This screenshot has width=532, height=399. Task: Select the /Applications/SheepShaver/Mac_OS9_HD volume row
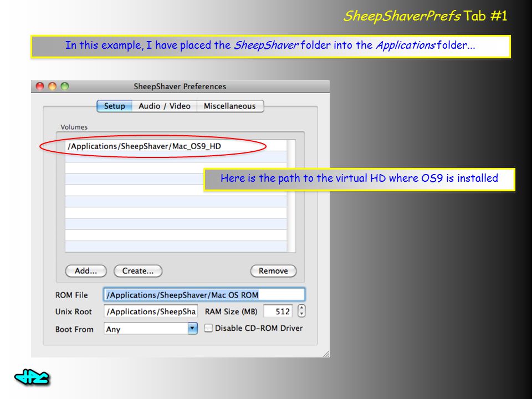point(176,146)
